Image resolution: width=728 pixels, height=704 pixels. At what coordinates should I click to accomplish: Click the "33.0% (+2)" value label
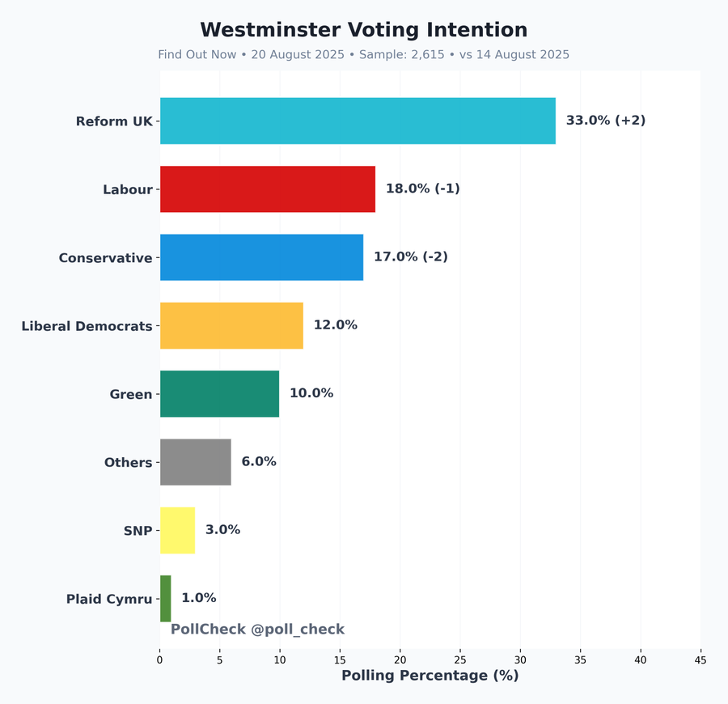[x=605, y=121]
